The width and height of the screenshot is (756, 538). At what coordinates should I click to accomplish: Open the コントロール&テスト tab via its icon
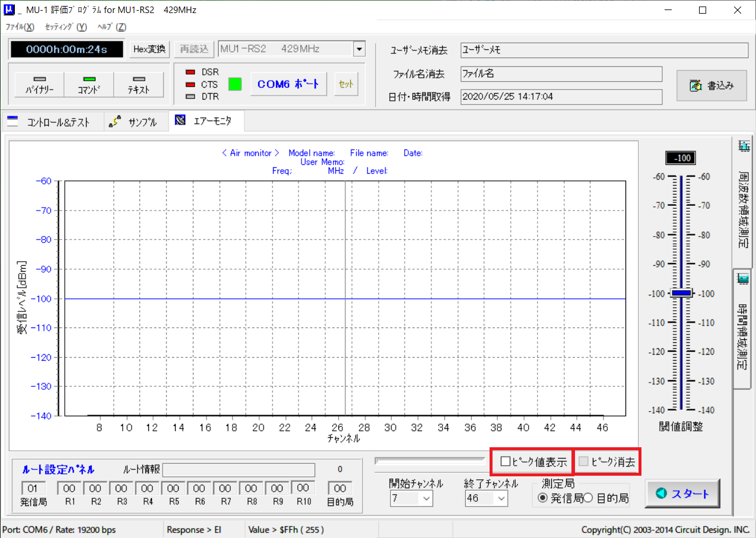pos(13,122)
